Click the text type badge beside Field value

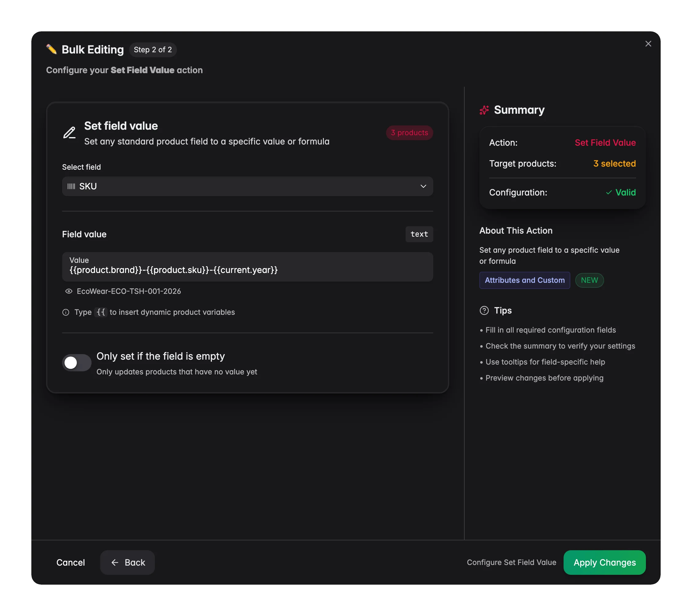tap(419, 234)
